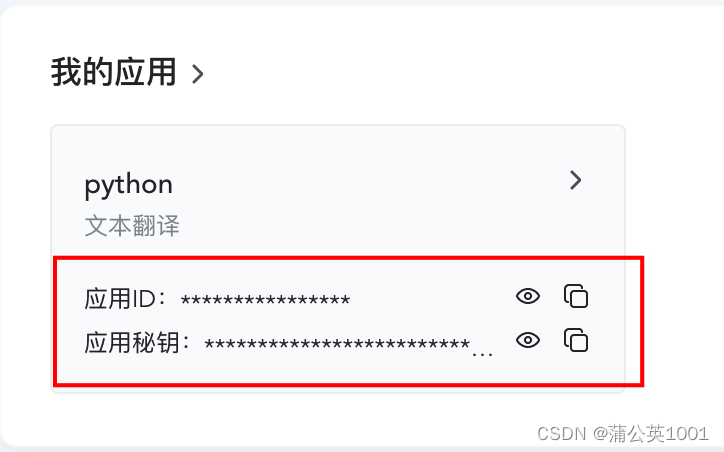Reveal the 应用秘钥 using its eye icon

pyautogui.click(x=528, y=340)
